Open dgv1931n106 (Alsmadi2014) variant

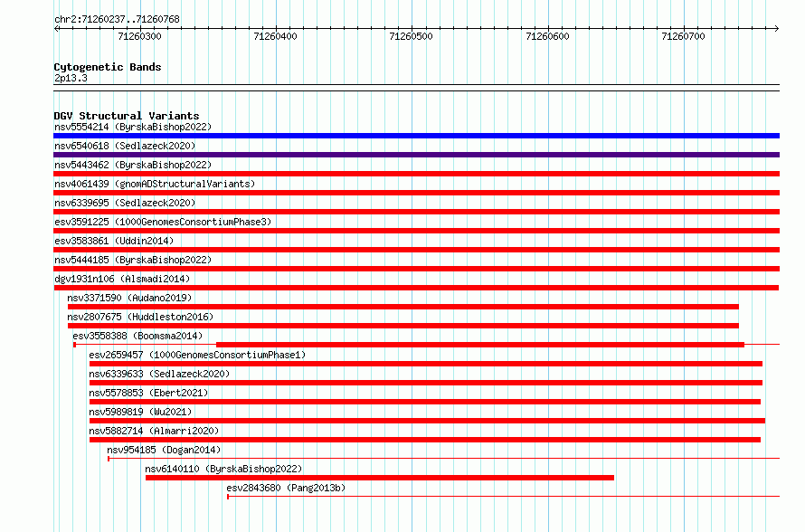coord(122,279)
